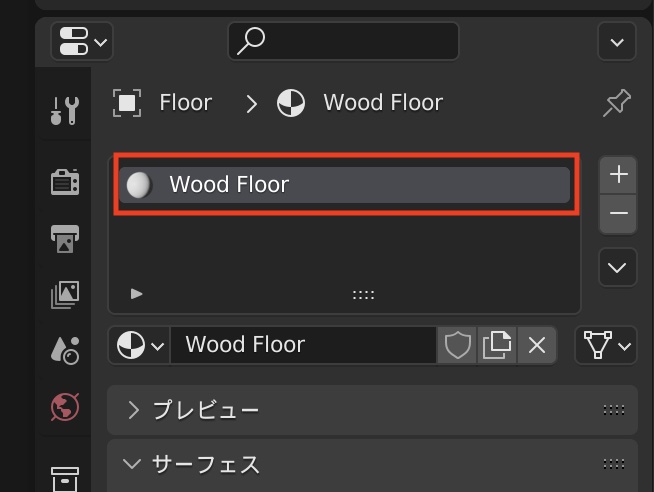
Task: Open the Scene properties tab
Action: pos(65,350)
